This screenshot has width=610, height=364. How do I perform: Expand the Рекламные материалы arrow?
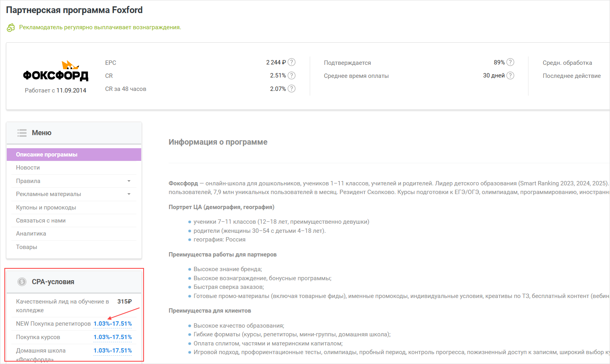click(129, 194)
